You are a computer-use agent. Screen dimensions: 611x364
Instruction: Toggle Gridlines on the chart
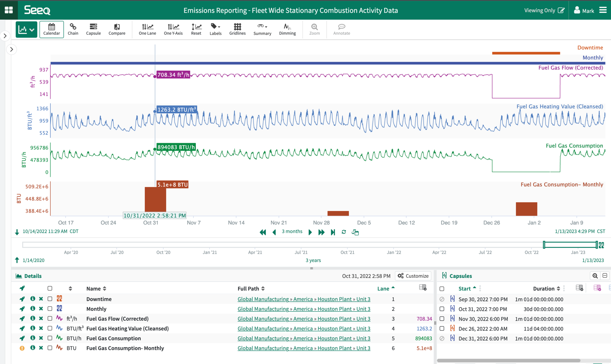(x=237, y=29)
